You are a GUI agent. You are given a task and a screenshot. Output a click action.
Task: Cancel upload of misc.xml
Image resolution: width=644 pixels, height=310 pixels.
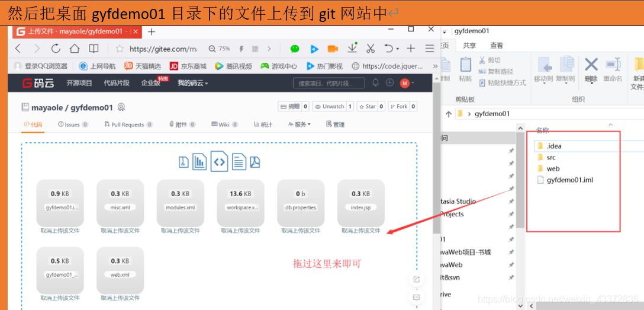tap(120, 231)
